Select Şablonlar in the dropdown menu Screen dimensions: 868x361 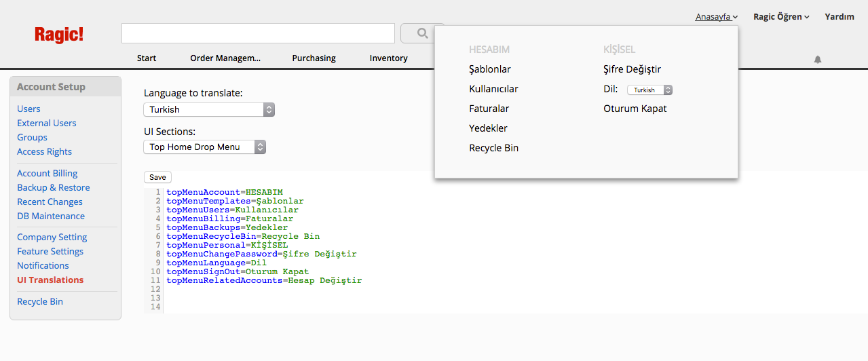coord(490,69)
